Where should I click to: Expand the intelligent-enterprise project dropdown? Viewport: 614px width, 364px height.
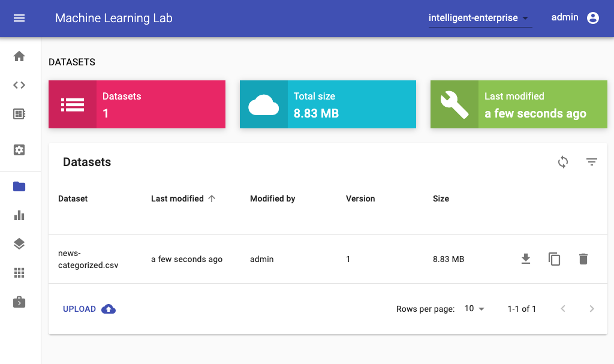(x=480, y=19)
